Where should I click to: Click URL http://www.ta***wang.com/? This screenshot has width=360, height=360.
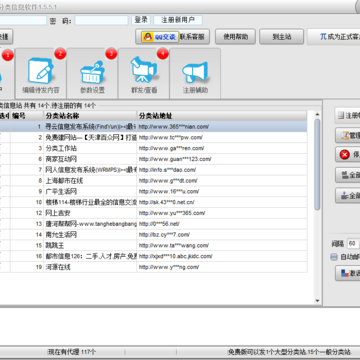(174, 245)
